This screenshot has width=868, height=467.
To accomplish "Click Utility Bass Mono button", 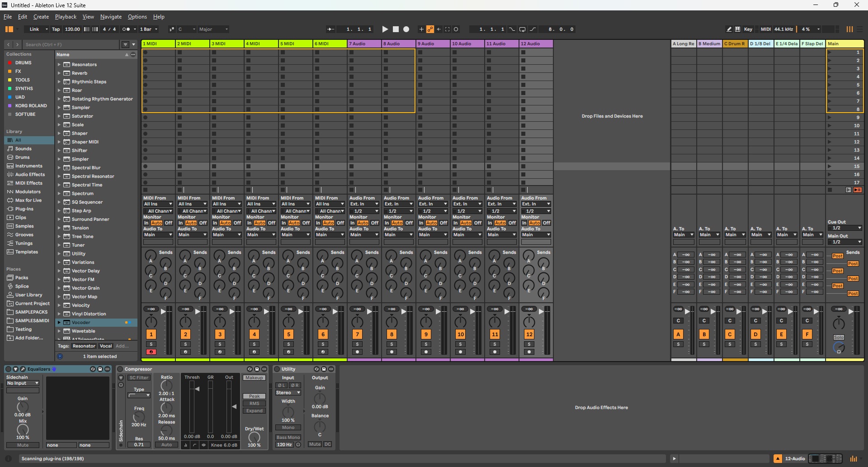I will coord(288,437).
